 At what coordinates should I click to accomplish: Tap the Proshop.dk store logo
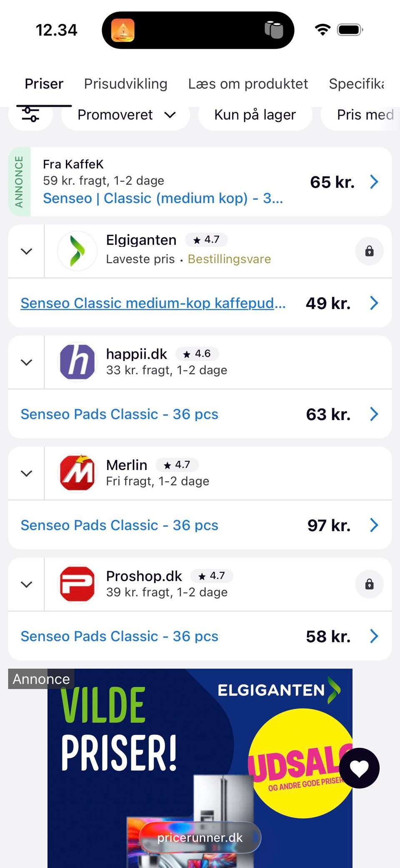[x=77, y=584]
